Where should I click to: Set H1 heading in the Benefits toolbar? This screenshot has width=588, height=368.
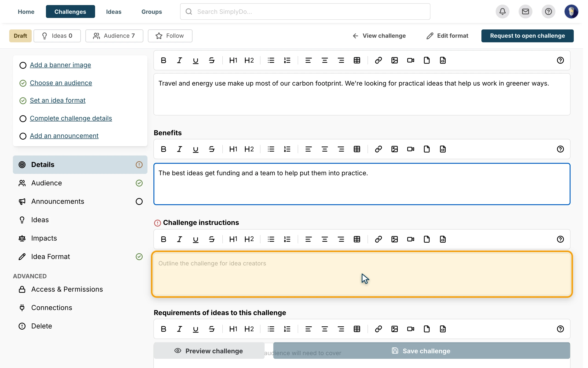(x=233, y=149)
